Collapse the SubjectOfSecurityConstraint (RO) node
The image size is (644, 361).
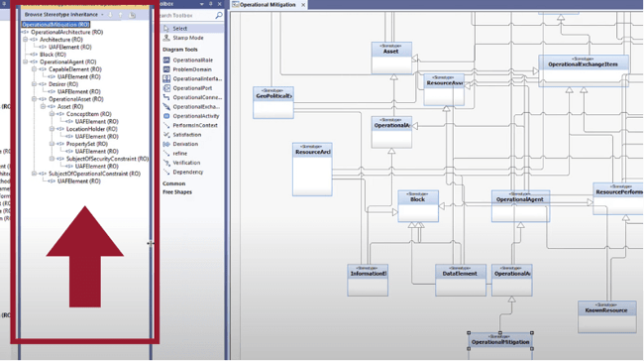[53, 159]
